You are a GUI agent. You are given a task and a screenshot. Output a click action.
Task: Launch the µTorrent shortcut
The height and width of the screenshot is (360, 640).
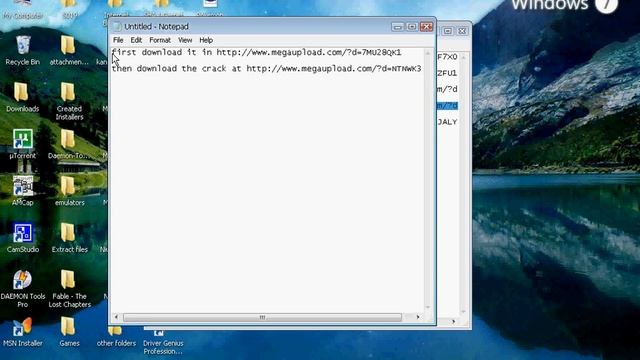(22, 144)
